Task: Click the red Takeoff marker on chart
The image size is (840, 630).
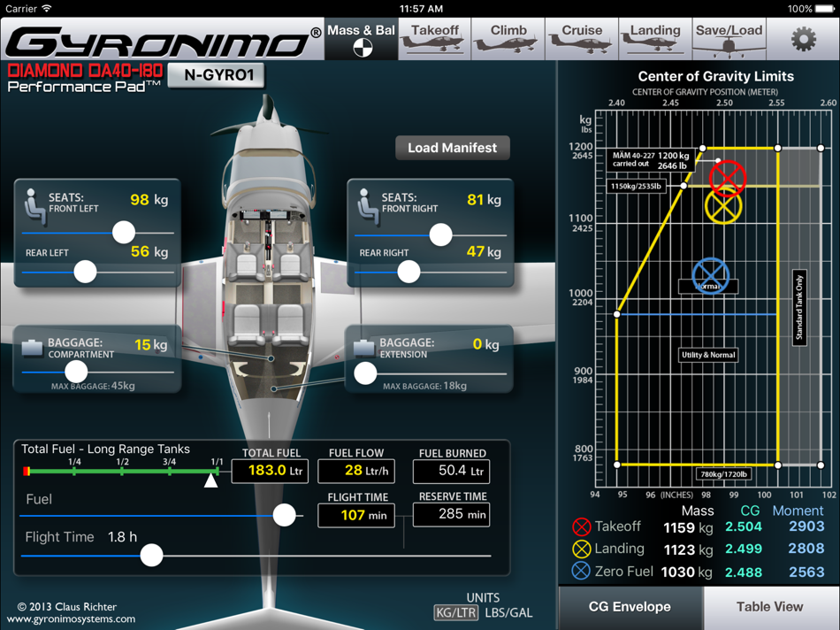Action: point(728,179)
